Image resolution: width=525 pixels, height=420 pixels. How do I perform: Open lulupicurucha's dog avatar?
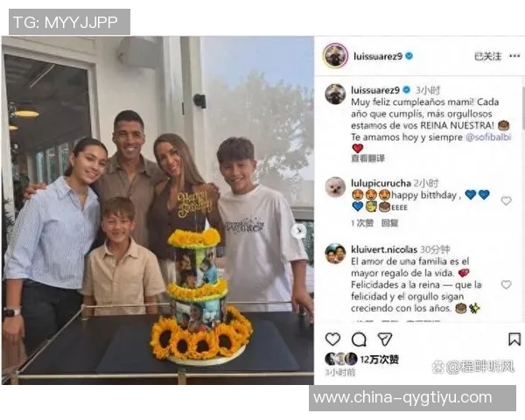click(x=335, y=187)
